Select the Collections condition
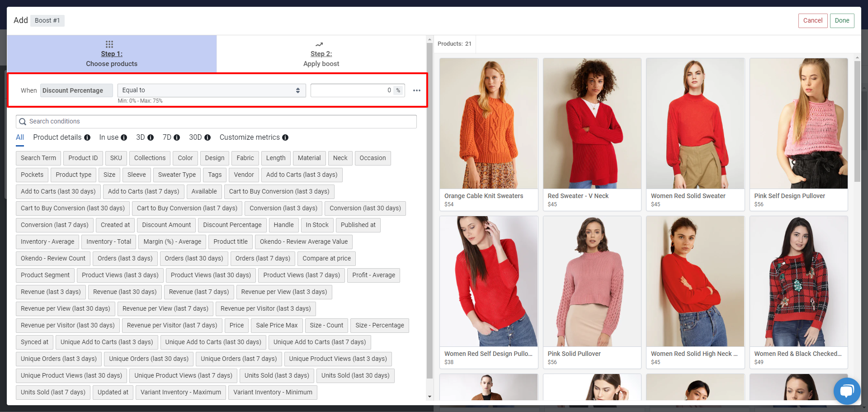This screenshot has height=412, width=868. point(150,158)
